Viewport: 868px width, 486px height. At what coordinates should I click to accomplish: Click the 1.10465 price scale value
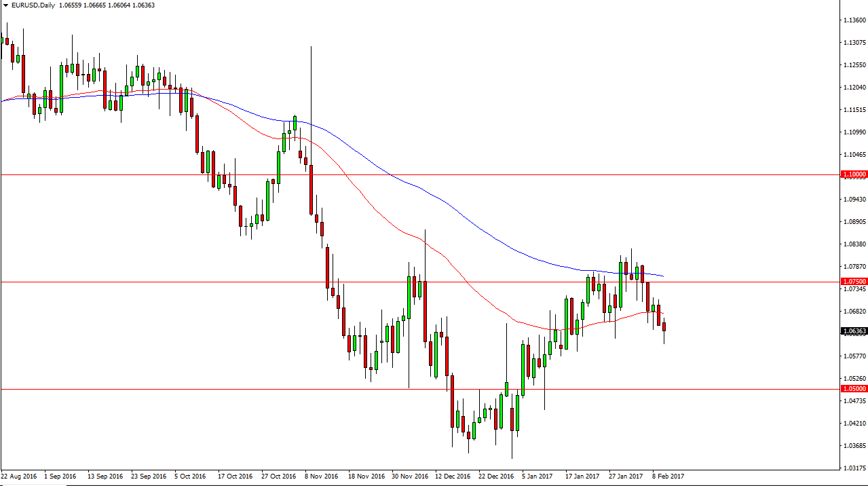(x=854, y=155)
